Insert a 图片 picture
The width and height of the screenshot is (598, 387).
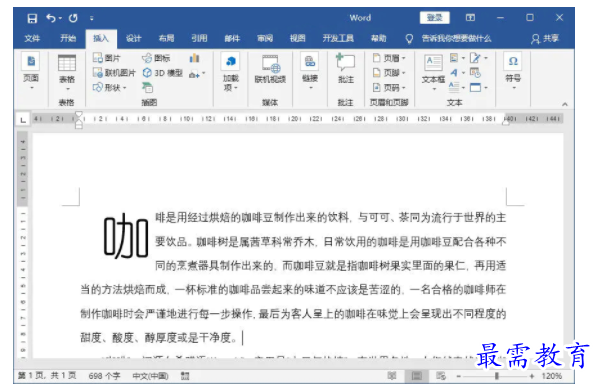pyautogui.click(x=107, y=58)
